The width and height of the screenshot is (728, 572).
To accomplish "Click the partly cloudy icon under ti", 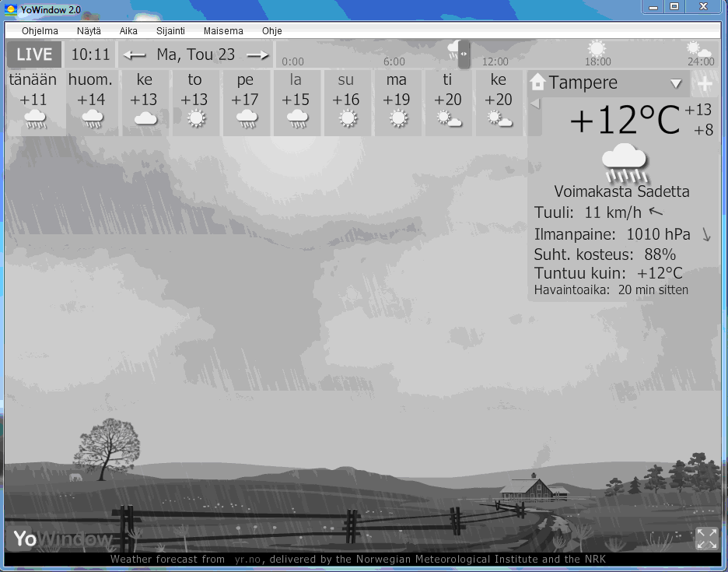I will (x=449, y=119).
